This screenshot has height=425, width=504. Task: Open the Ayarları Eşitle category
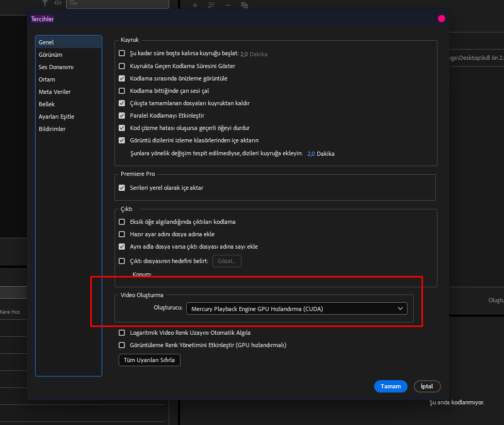click(69, 117)
